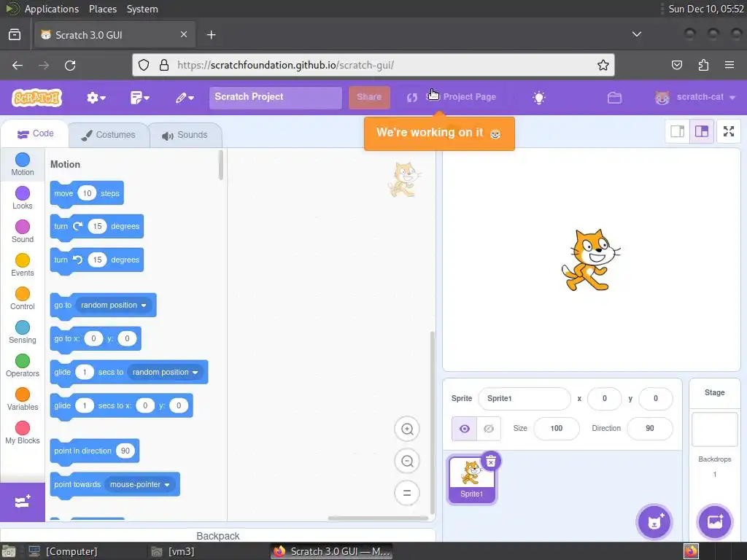Open the Places system menu
Viewport: 747px width, 560px height.
tap(102, 9)
